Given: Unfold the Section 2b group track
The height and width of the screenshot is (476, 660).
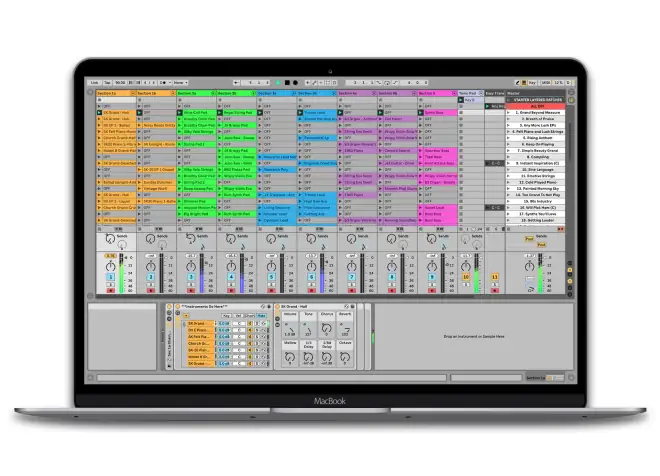Looking at the screenshot, I should 253,93.
